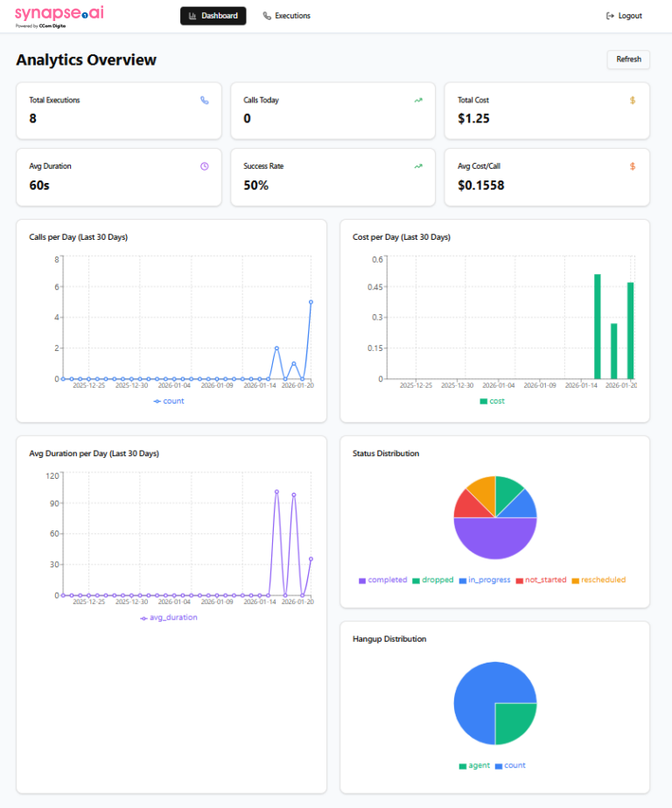
Task: Click the clock icon in Avg Duration card
Action: click(205, 166)
